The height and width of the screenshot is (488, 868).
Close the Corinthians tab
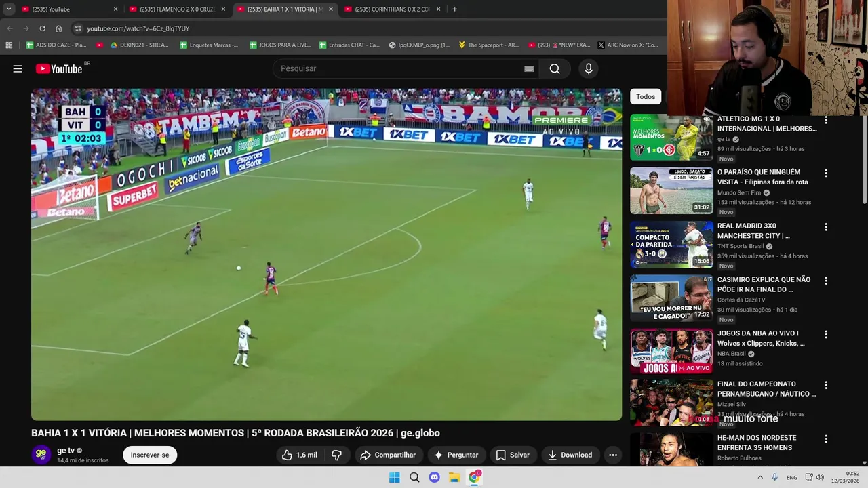(x=439, y=9)
